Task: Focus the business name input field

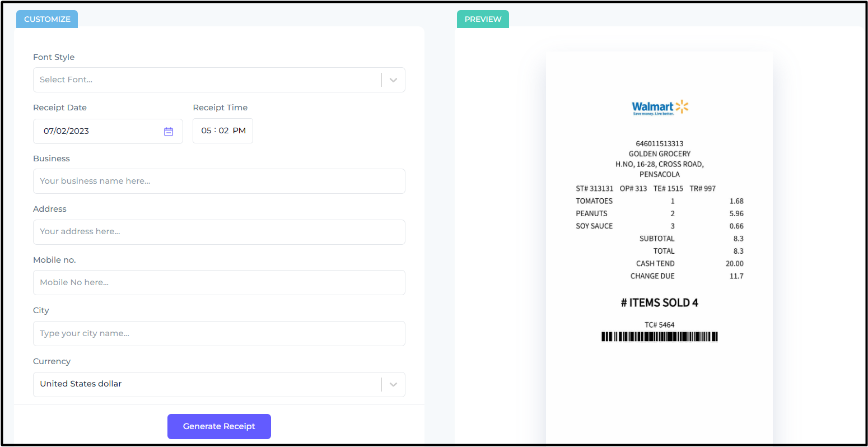Action: pos(219,181)
